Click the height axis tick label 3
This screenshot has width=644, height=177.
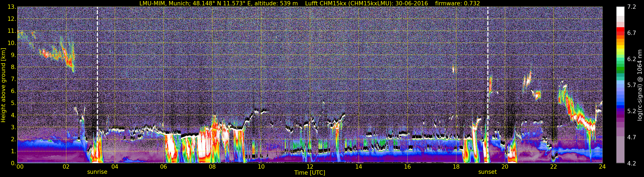[13, 127]
